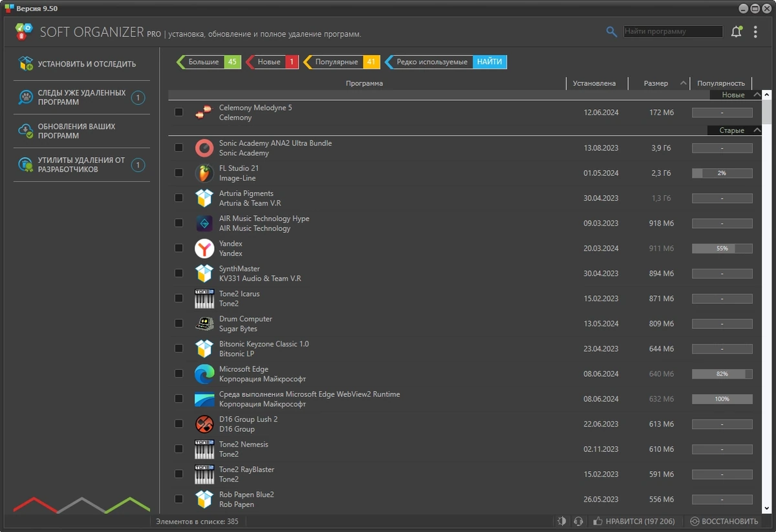Click the НАЙТИ button
This screenshot has width=776, height=532.
point(490,62)
